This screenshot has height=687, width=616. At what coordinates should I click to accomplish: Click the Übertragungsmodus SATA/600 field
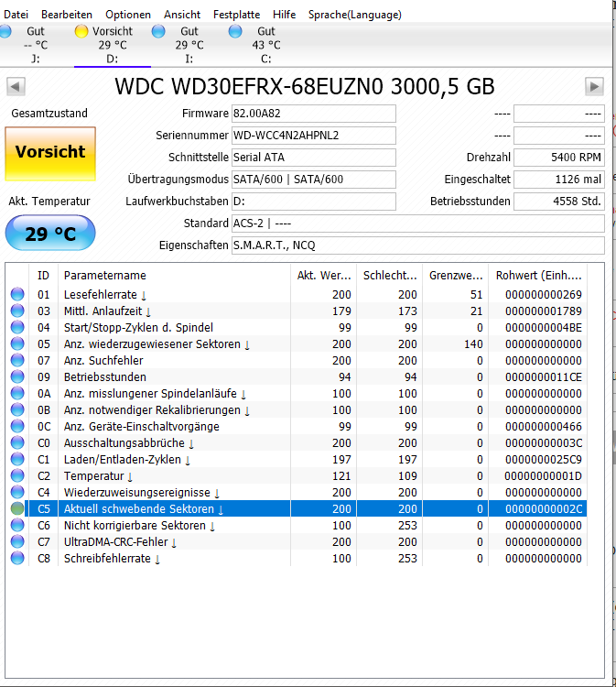pyautogui.click(x=313, y=180)
